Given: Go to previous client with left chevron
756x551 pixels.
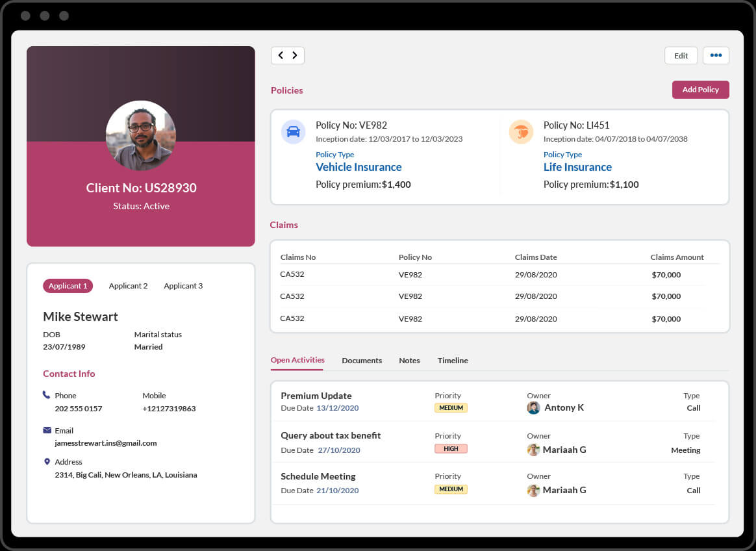Looking at the screenshot, I should 281,56.
